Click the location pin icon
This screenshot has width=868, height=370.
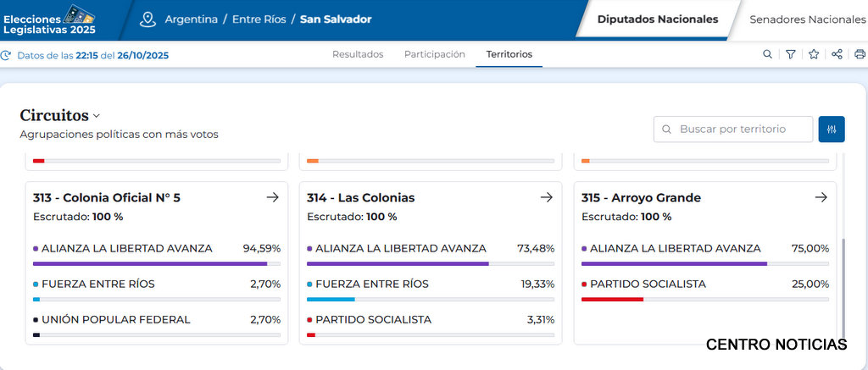(x=148, y=19)
